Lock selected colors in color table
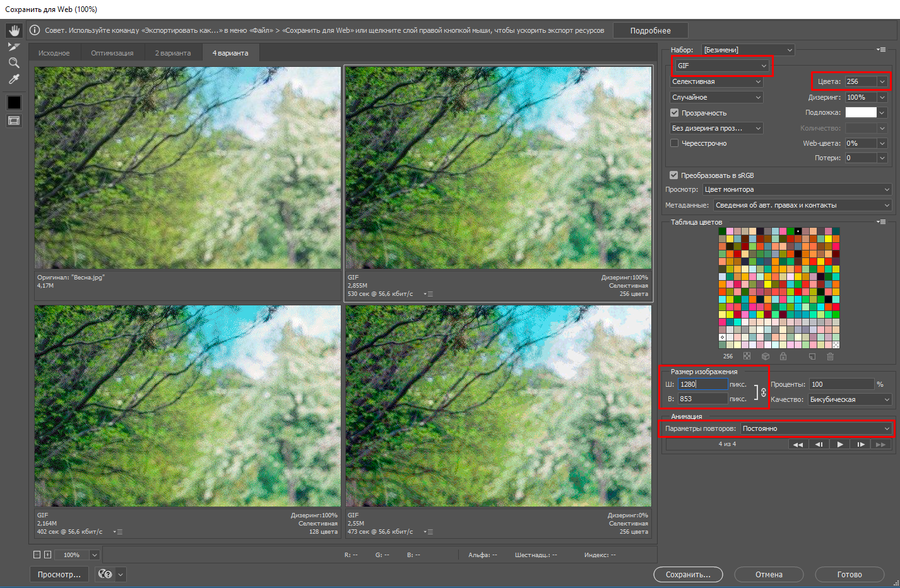This screenshot has height=588, width=900. pos(783,356)
